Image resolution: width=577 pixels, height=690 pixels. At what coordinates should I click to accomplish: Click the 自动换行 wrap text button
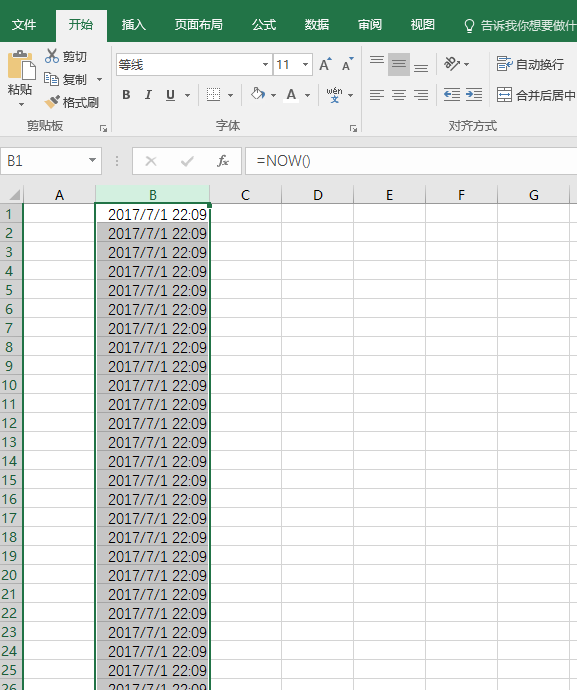[530, 64]
